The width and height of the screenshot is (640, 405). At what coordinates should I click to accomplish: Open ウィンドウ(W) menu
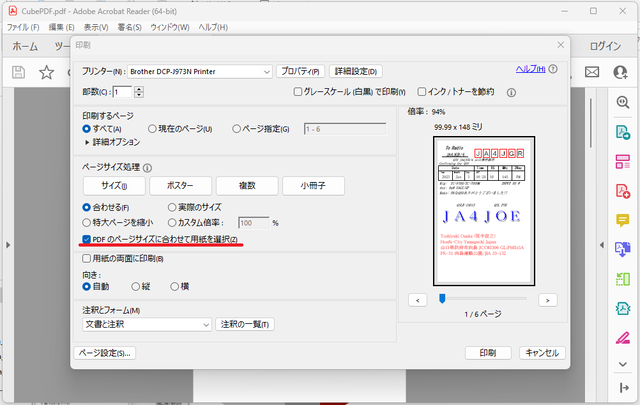pos(170,27)
